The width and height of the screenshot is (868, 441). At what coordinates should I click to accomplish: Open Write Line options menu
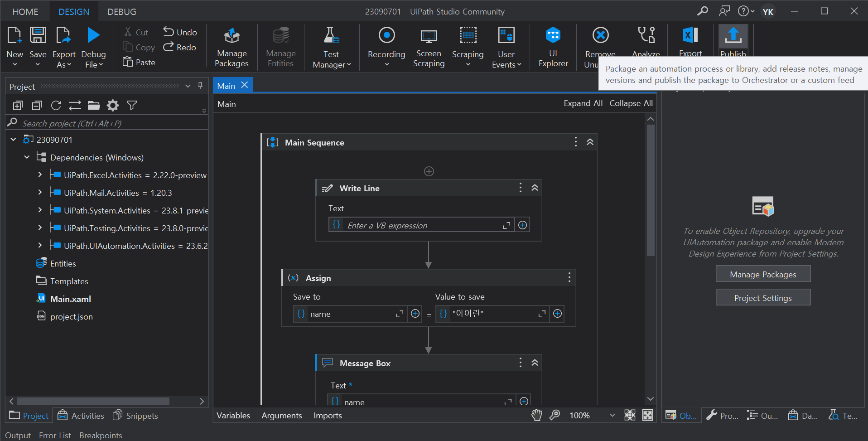click(x=520, y=188)
